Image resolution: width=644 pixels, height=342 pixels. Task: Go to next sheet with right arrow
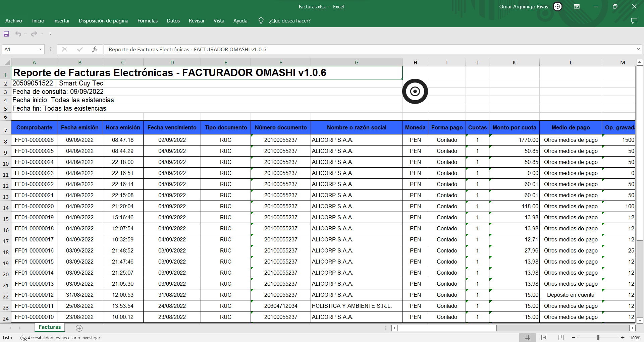[20, 328]
